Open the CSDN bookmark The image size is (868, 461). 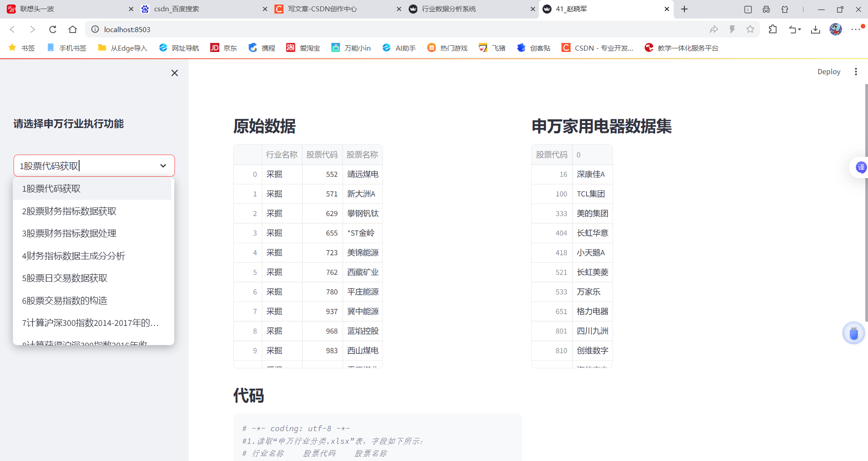click(x=598, y=48)
